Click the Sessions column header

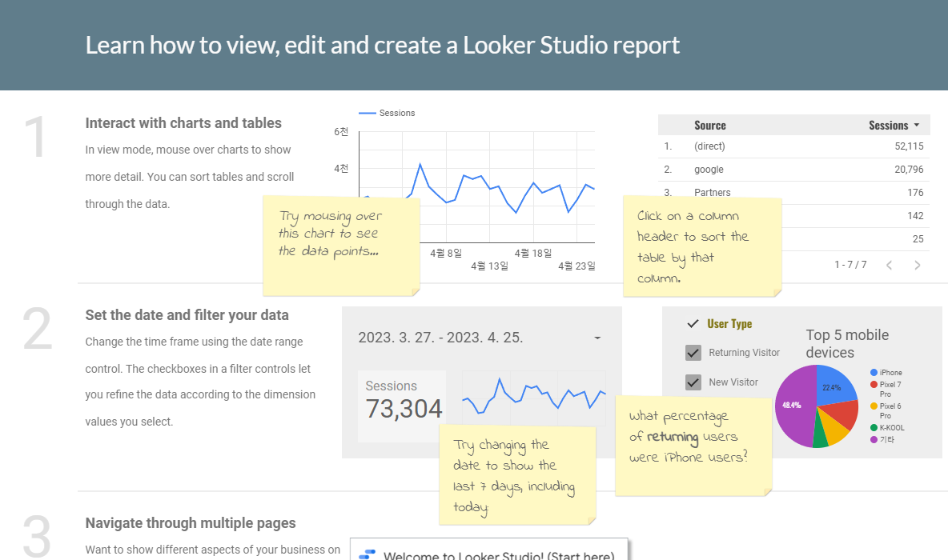pyautogui.click(x=888, y=125)
